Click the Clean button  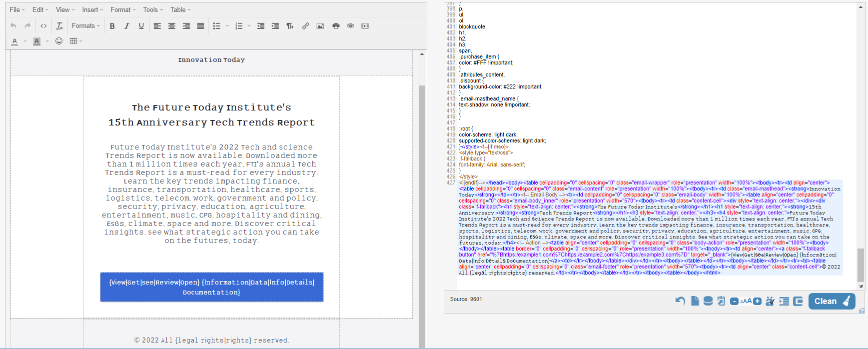click(832, 301)
